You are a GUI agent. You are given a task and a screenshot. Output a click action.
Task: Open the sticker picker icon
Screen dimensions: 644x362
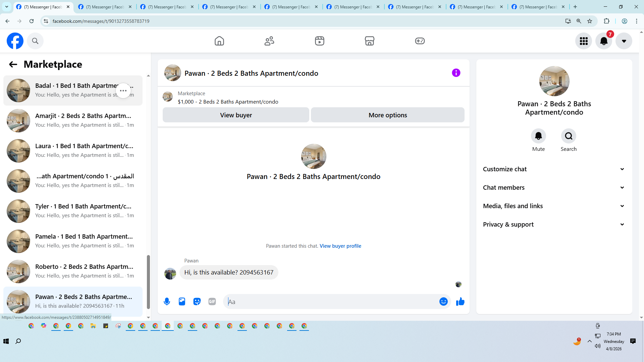click(197, 302)
